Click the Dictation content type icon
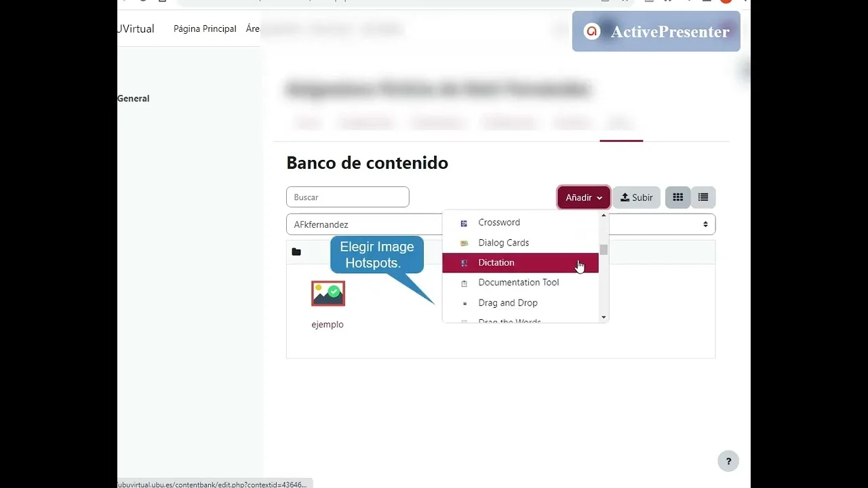The height and width of the screenshot is (488, 868). pyautogui.click(x=464, y=263)
